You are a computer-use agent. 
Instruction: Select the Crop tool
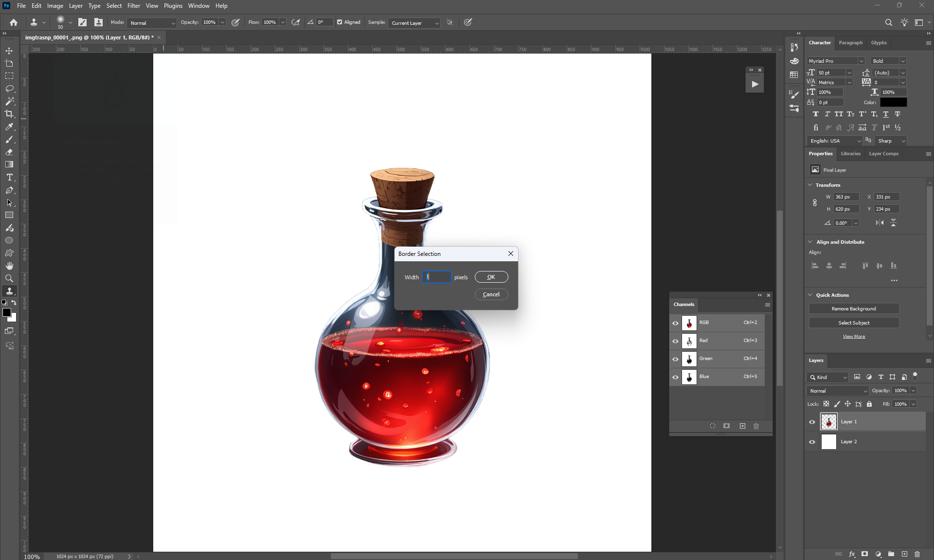click(x=9, y=114)
